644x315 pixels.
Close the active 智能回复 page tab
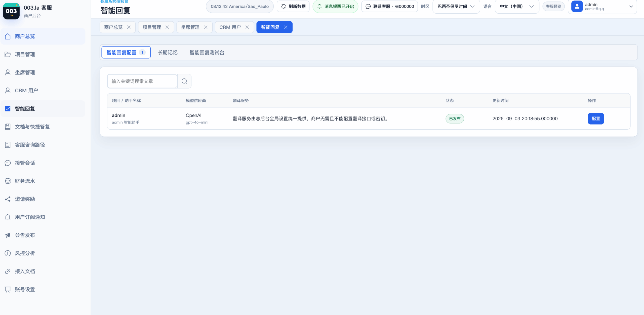286,27
